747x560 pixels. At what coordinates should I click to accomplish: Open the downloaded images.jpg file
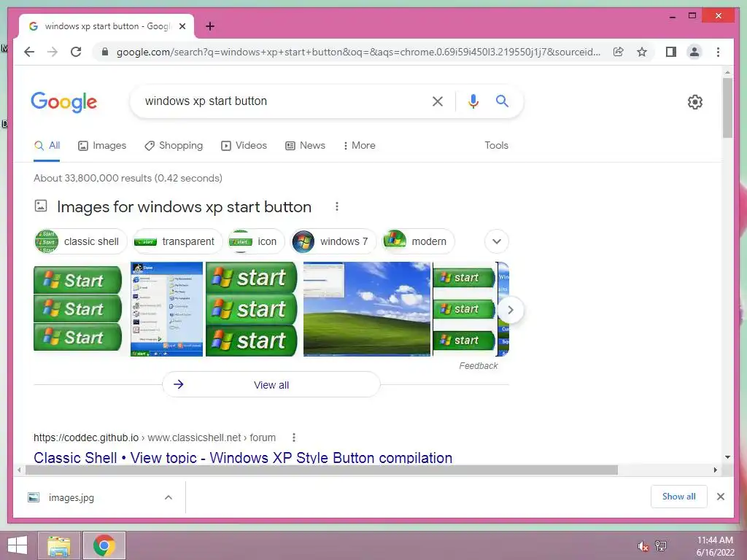pos(71,497)
